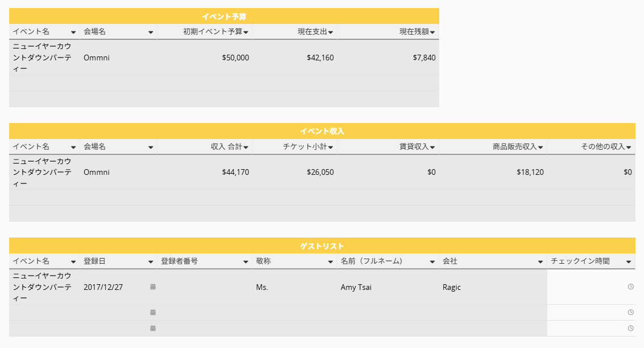
Task: Open その他の収入 column dropdown arrow
Action: point(629,148)
